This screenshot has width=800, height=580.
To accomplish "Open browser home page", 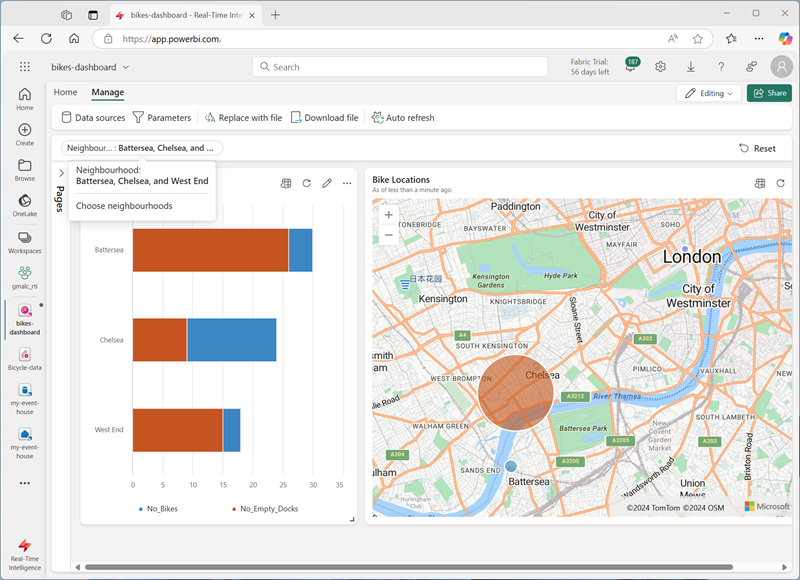I will click(74, 39).
